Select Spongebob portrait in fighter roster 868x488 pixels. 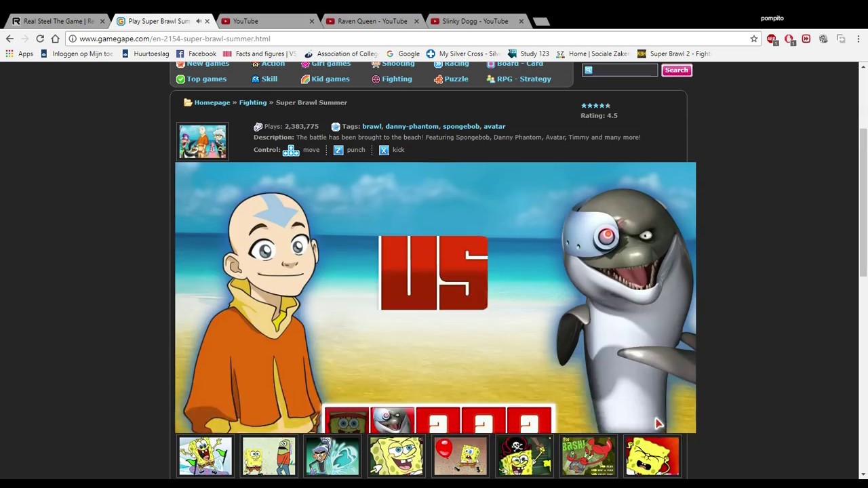pyautogui.click(x=347, y=420)
